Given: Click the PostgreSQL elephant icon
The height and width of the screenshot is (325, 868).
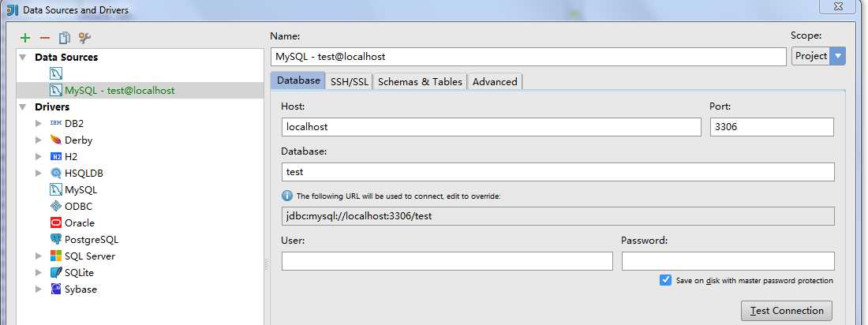Looking at the screenshot, I should [x=56, y=239].
